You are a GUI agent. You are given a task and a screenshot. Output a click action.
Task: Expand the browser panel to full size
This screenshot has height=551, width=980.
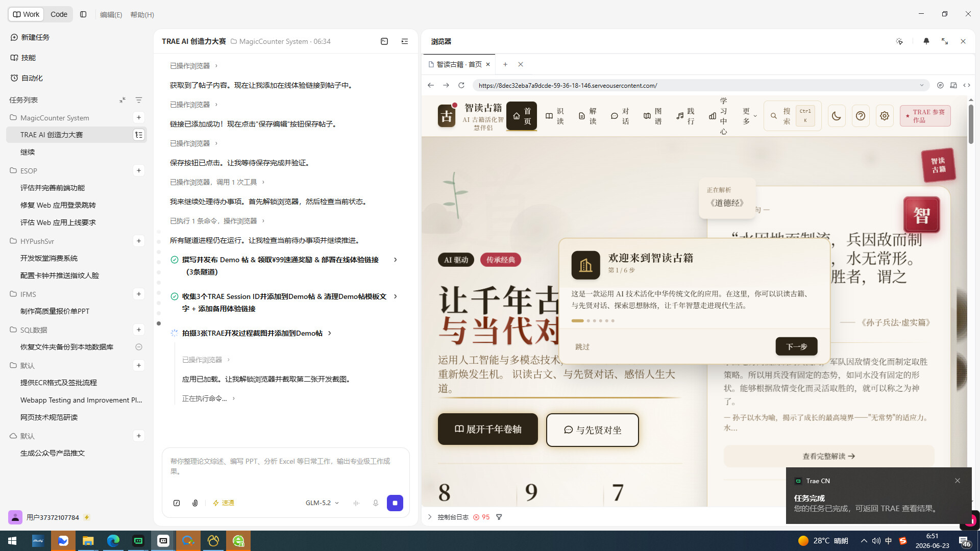point(945,41)
